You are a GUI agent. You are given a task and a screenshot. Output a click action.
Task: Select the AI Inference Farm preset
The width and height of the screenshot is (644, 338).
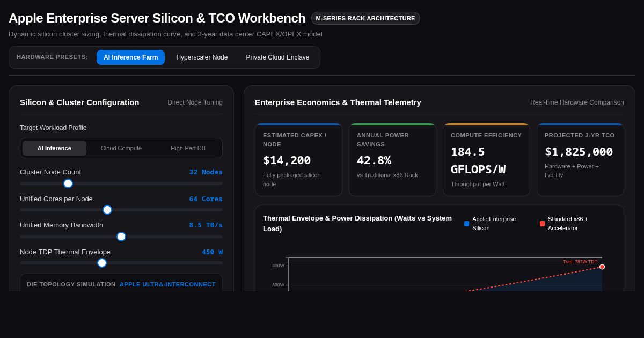130,57
